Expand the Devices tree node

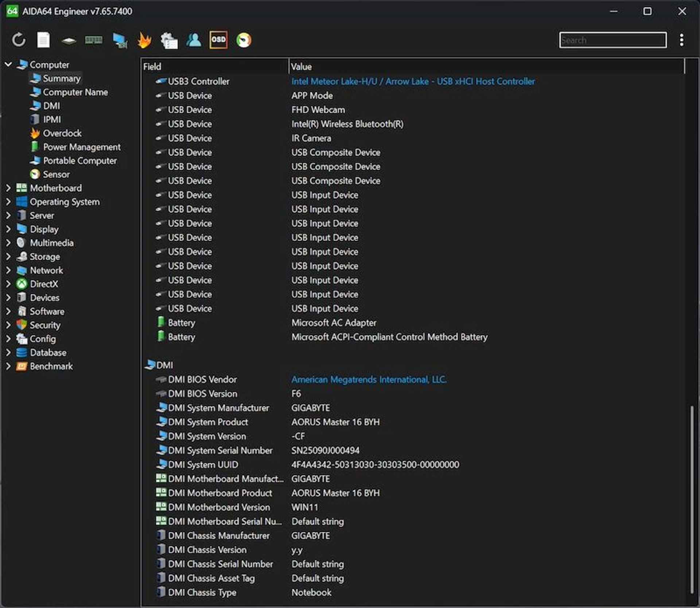(8, 298)
